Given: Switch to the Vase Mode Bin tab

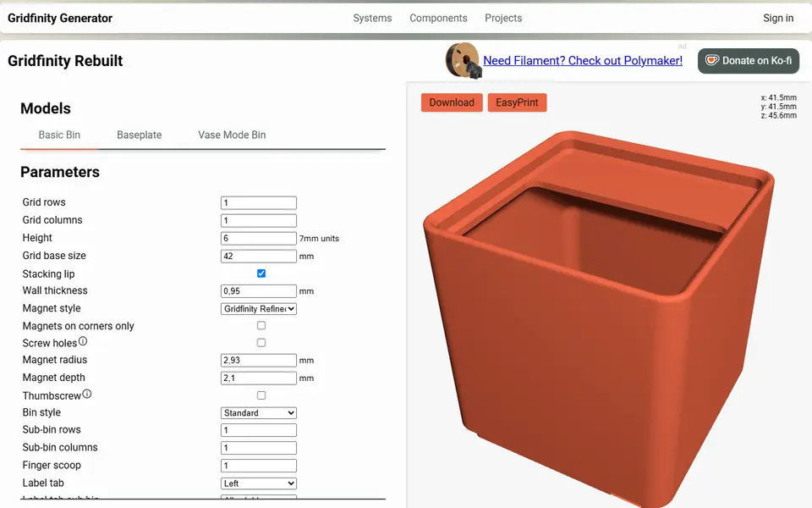Looking at the screenshot, I should (x=232, y=135).
